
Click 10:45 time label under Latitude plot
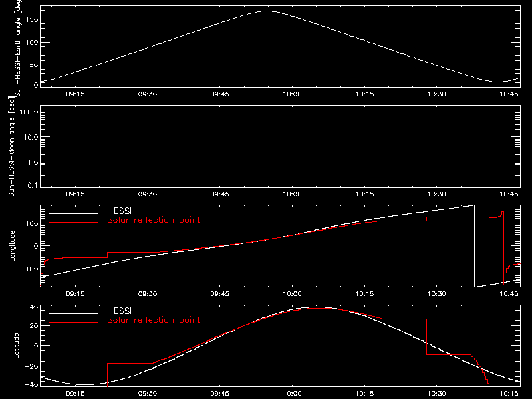click(509, 394)
